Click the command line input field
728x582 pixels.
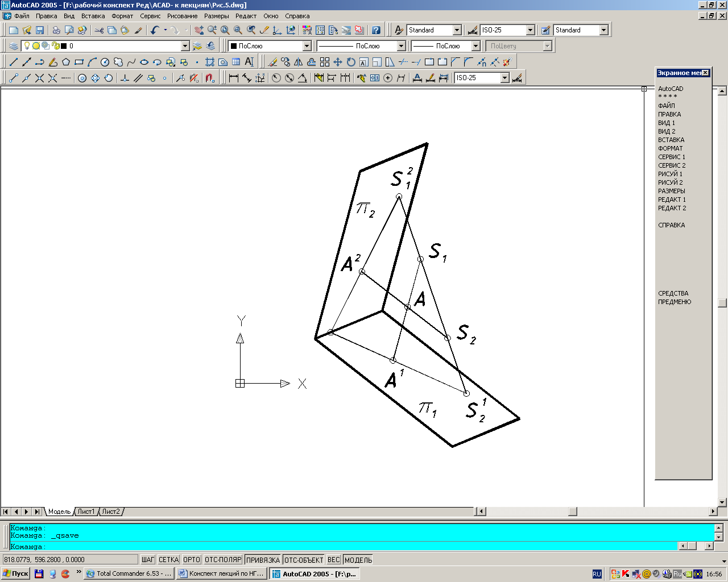pyautogui.click(x=341, y=546)
